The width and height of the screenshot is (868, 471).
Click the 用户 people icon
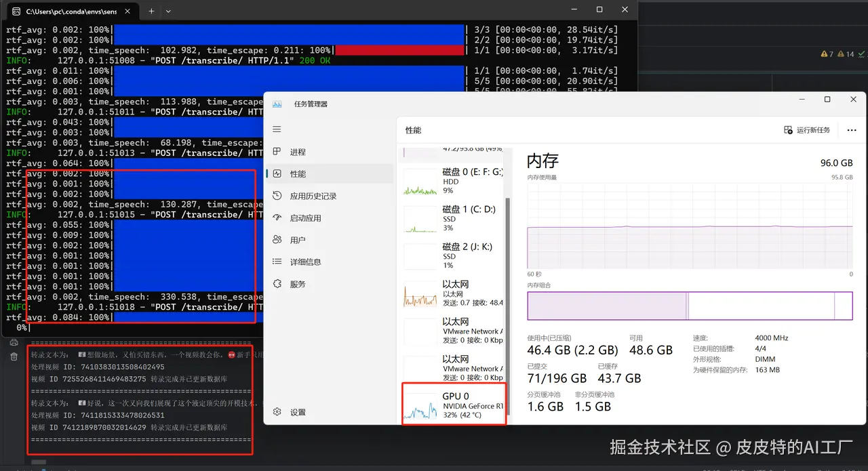[277, 240]
